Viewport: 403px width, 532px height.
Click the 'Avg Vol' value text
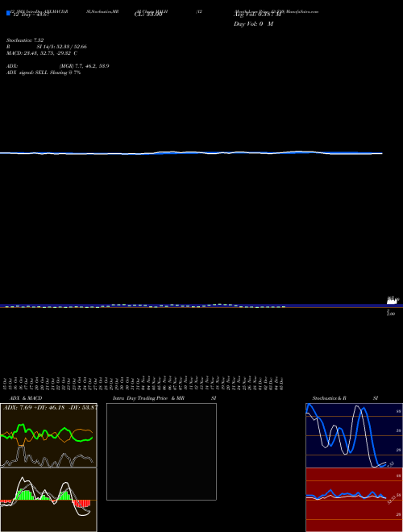[257, 15]
